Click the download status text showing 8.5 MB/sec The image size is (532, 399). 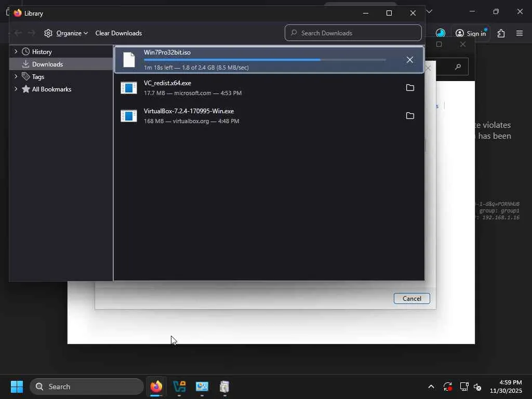coord(196,68)
